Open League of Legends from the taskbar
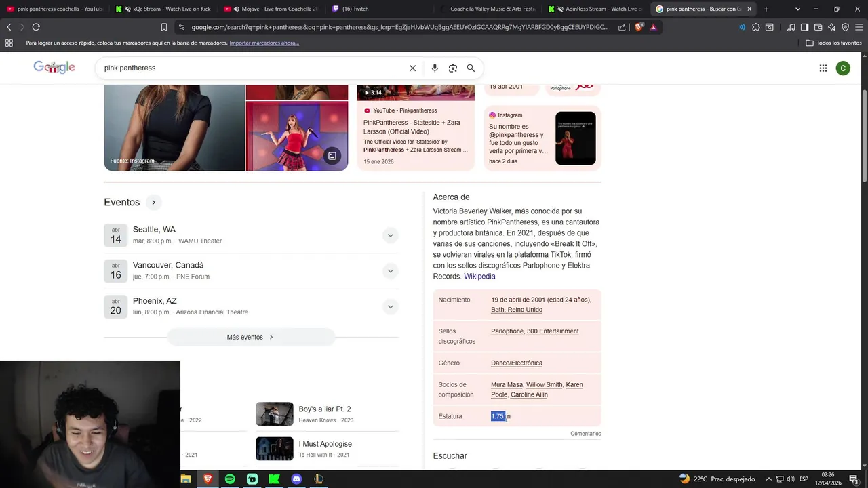This screenshot has width=868, height=488. click(x=318, y=479)
